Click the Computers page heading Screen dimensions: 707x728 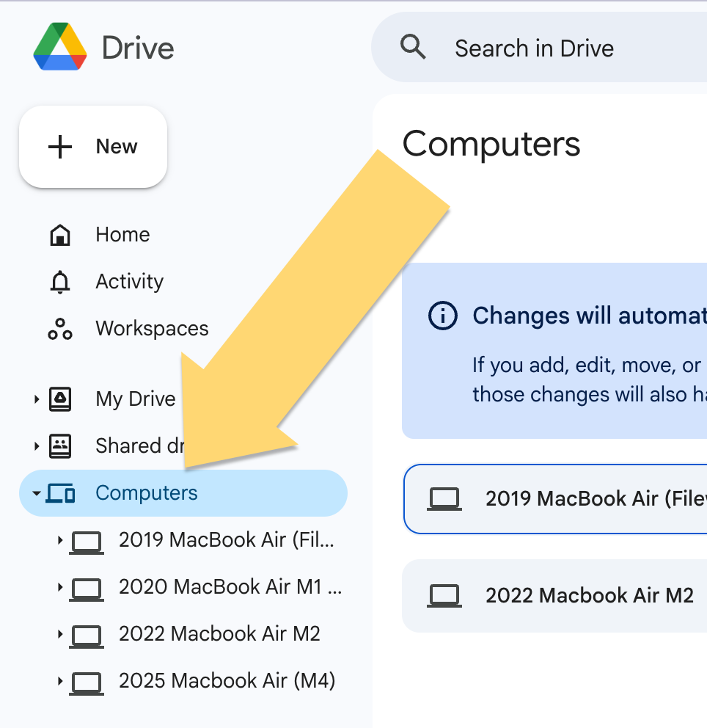491,144
